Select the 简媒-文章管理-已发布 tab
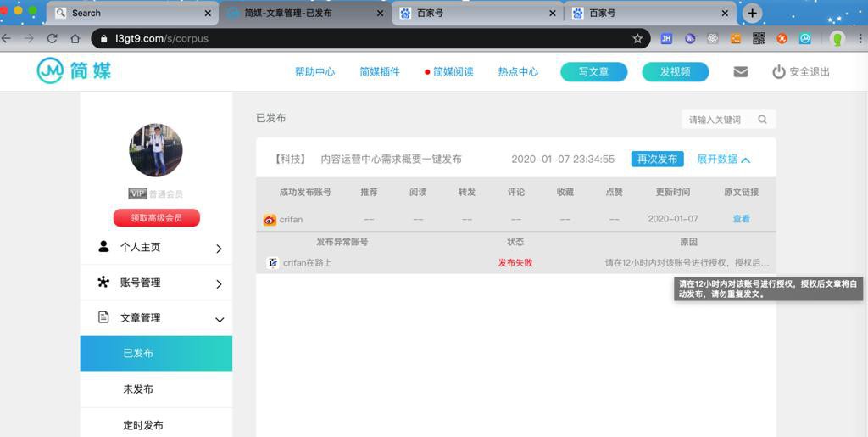Screen dimensions: 868x437 coord(305,13)
